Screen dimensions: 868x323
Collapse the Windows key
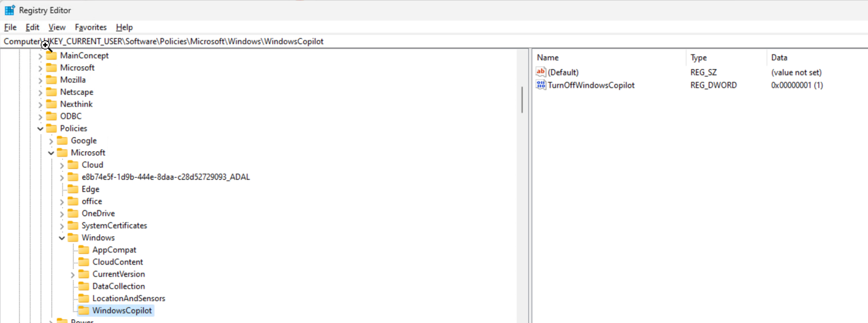click(62, 238)
